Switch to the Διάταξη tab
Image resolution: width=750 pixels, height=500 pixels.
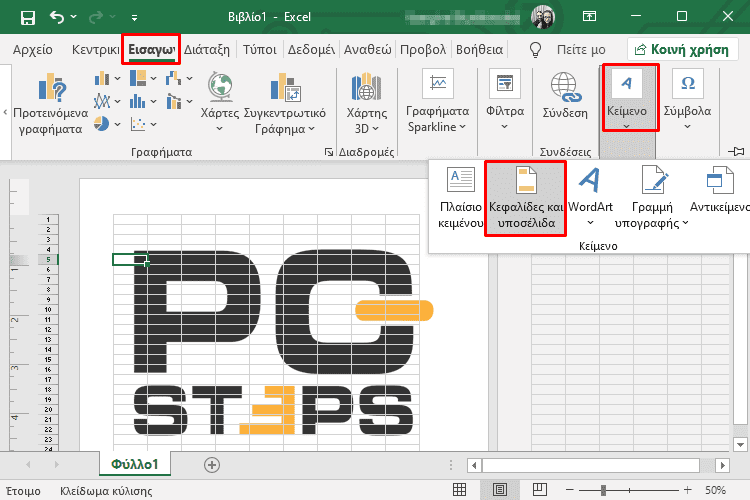(207, 49)
